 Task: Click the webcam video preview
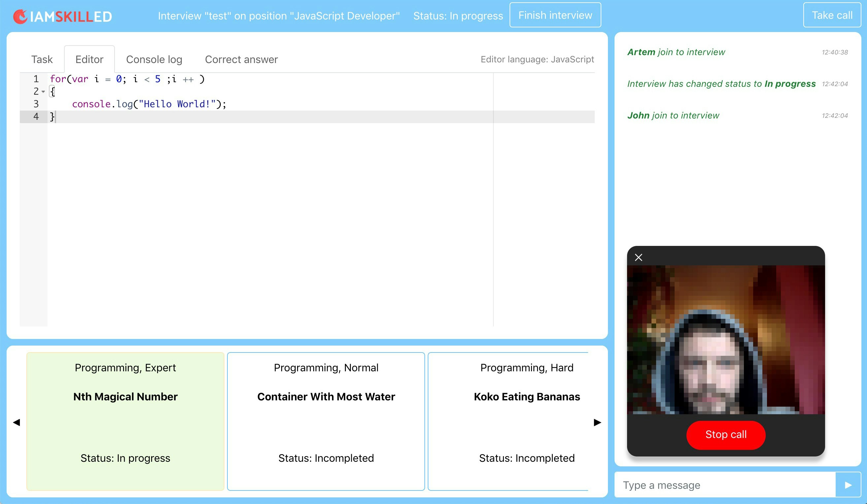pos(726,340)
